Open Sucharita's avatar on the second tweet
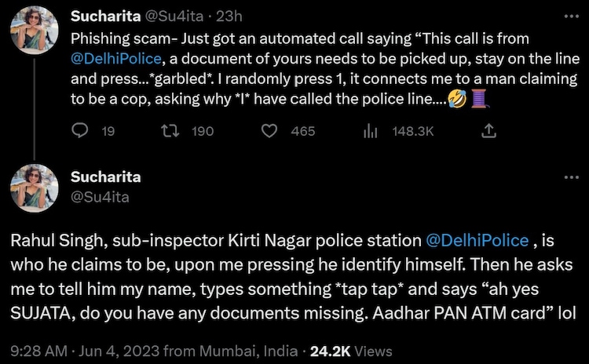Image resolution: width=589 pixels, height=364 pixels. tap(35, 191)
